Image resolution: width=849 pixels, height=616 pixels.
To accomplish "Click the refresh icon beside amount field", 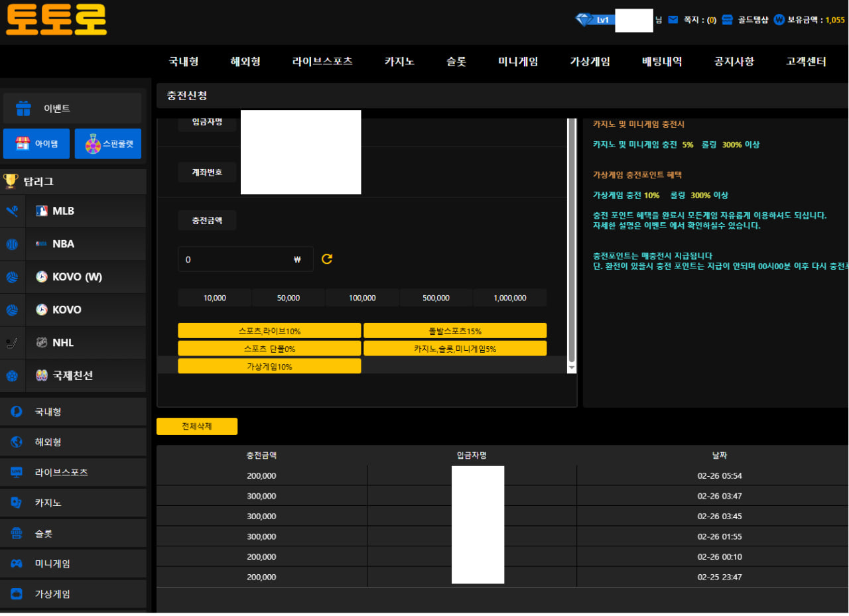I will click(x=327, y=259).
